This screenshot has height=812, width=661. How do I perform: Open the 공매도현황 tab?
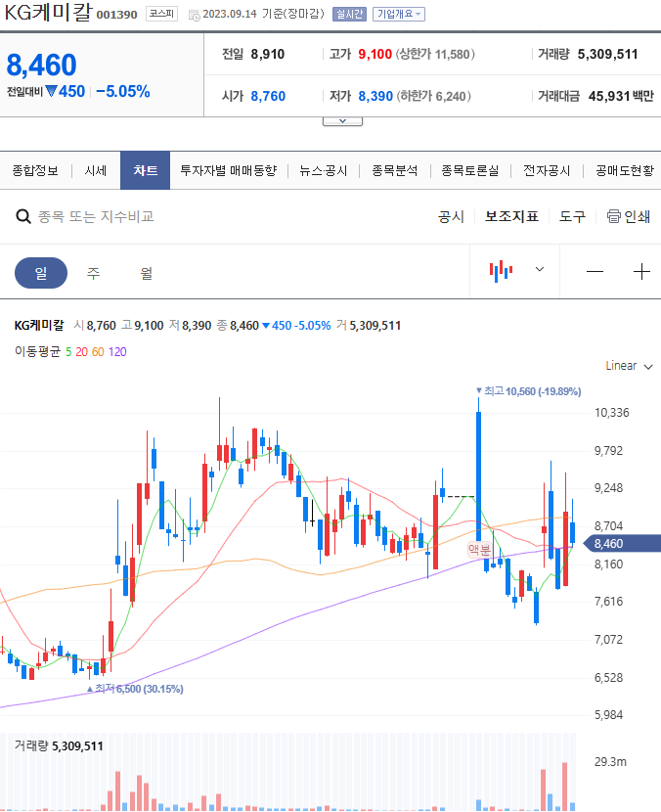tap(625, 170)
